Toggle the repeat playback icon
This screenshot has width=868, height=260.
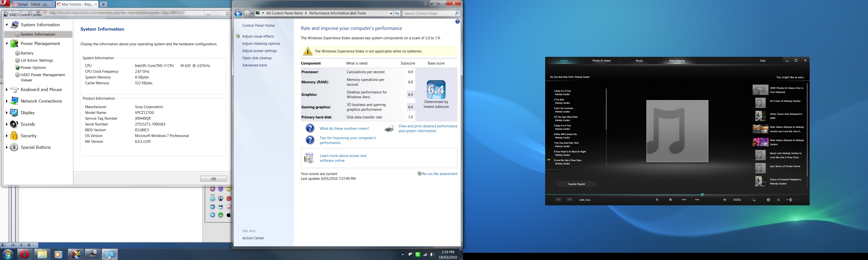pos(754,200)
